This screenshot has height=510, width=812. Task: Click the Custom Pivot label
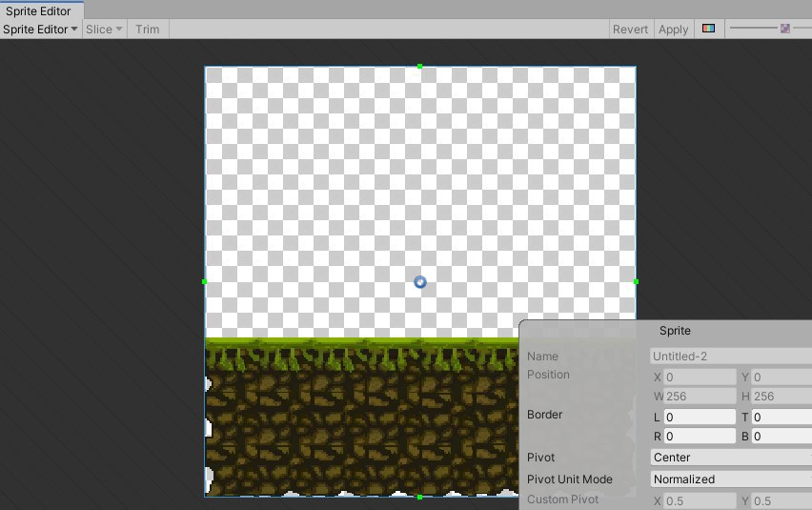[562, 500]
